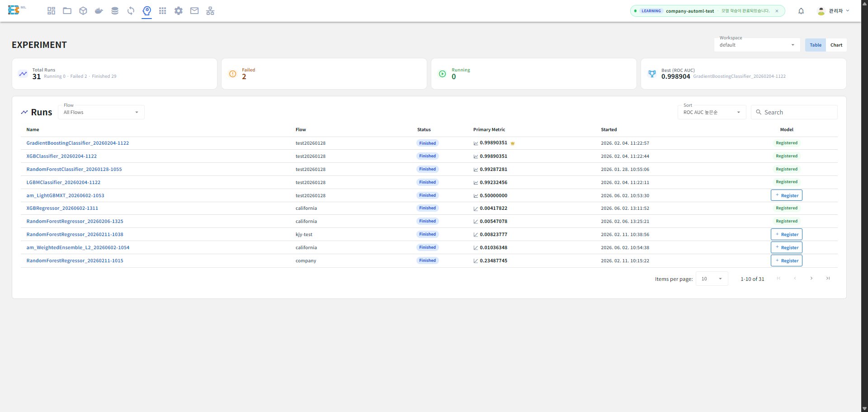Open RandomForestRegressor_20260206-1325 run
Viewport: 868px width, 412px height.
click(x=75, y=221)
